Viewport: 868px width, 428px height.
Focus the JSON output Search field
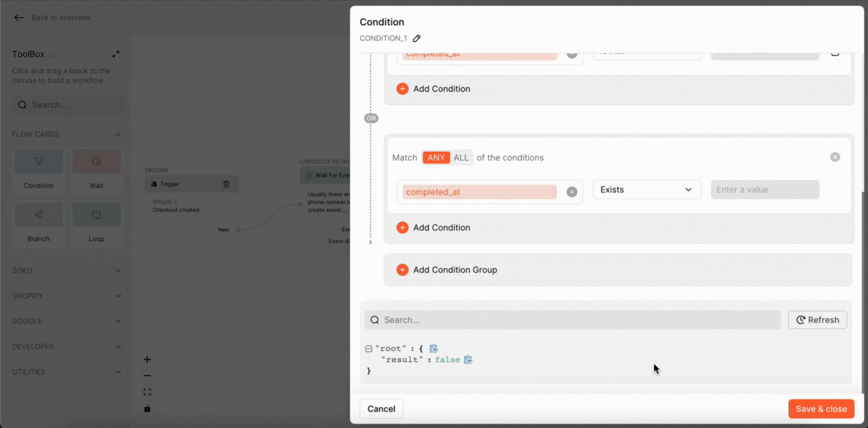point(573,320)
